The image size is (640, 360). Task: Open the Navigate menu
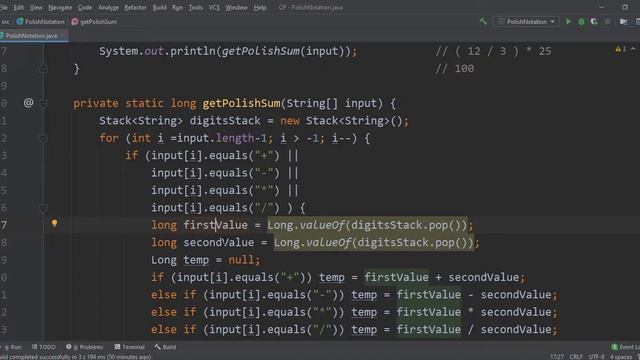60,7
